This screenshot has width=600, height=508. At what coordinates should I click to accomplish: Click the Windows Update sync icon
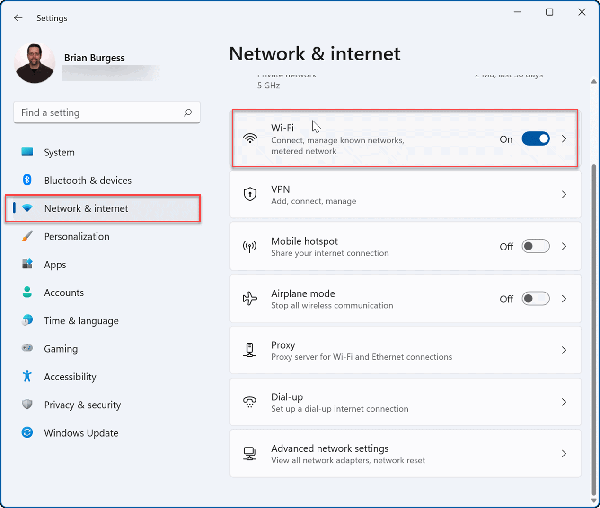[x=27, y=432]
